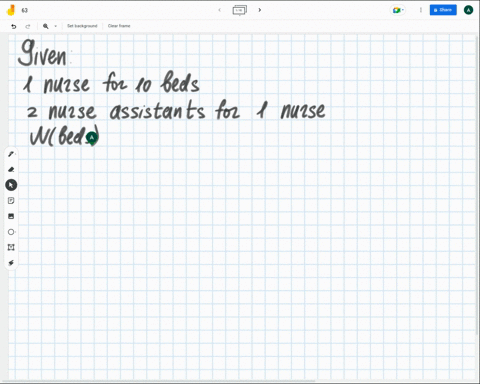Click the zoom magnifier icon
Image resolution: width=480 pixels, height=384 pixels.
coord(46,26)
